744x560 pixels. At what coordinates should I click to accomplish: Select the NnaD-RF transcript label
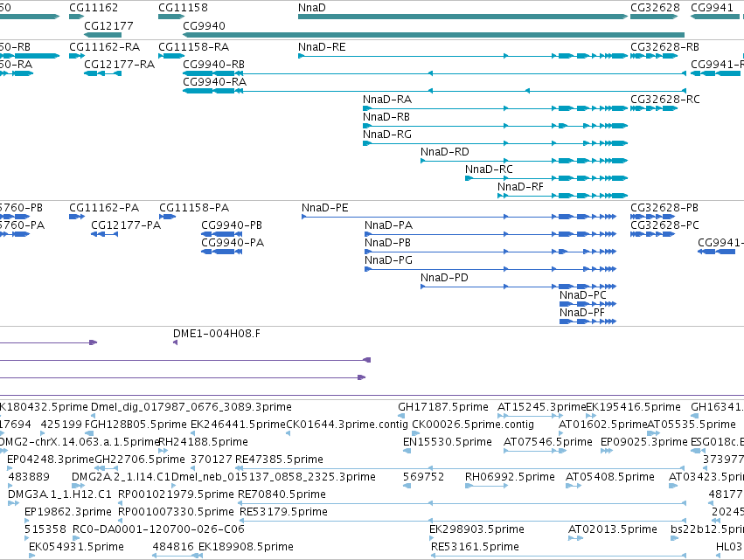(520, 187)
